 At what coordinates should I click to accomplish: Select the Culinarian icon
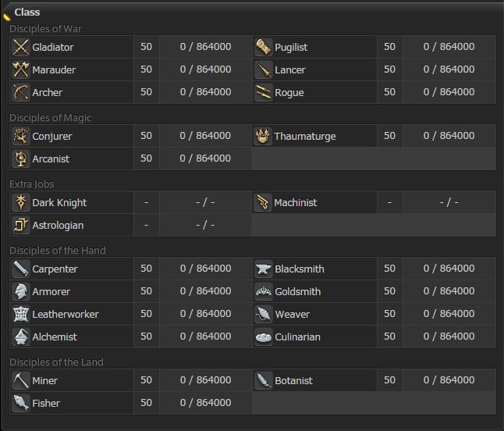[264, 337]
